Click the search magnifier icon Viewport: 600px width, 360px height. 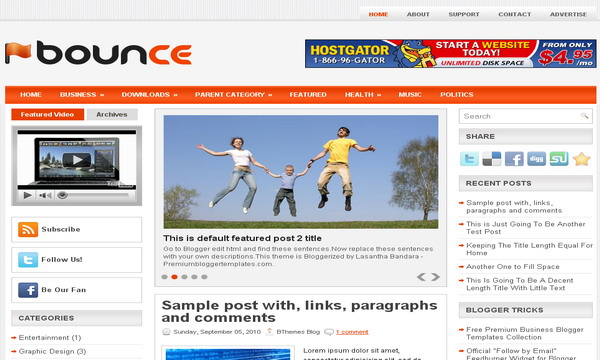[584, 116]
